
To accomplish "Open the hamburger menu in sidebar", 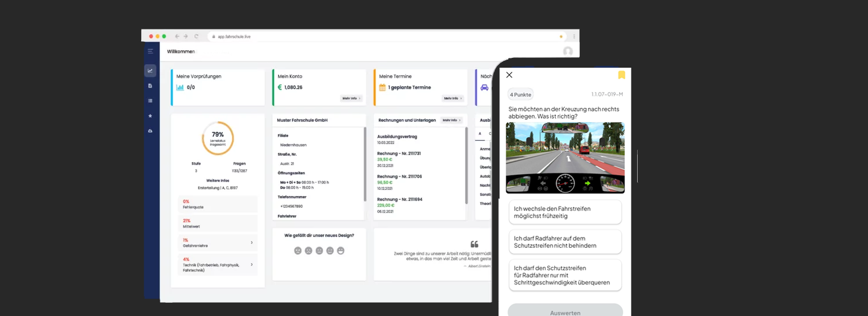I will [150, 52].
